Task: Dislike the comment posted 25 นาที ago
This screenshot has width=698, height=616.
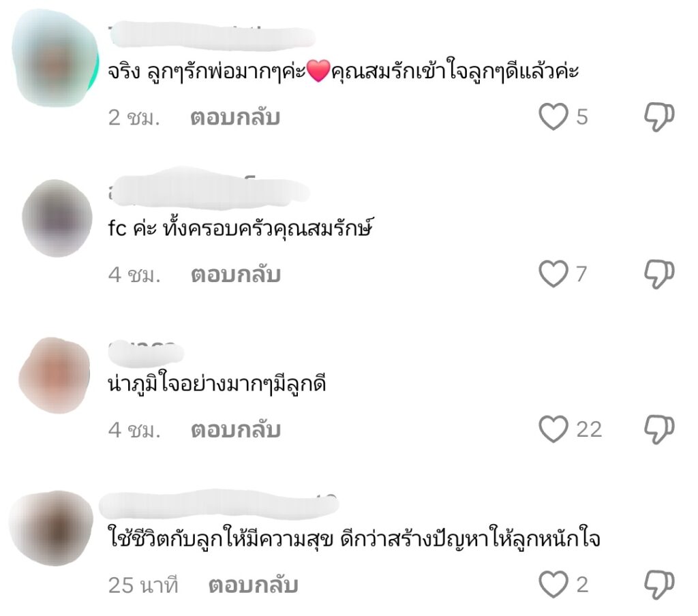Action: pos(659,585)
